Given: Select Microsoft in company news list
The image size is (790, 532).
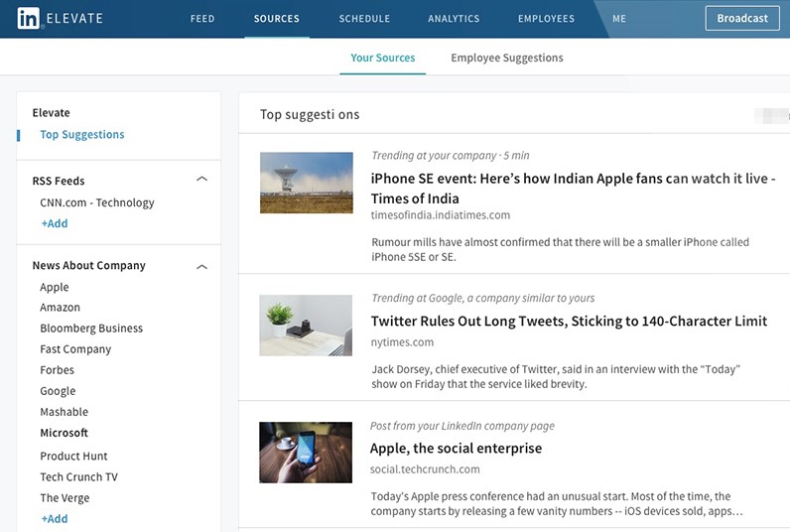Looking at the screenshot, I should [x=65, y=433].
